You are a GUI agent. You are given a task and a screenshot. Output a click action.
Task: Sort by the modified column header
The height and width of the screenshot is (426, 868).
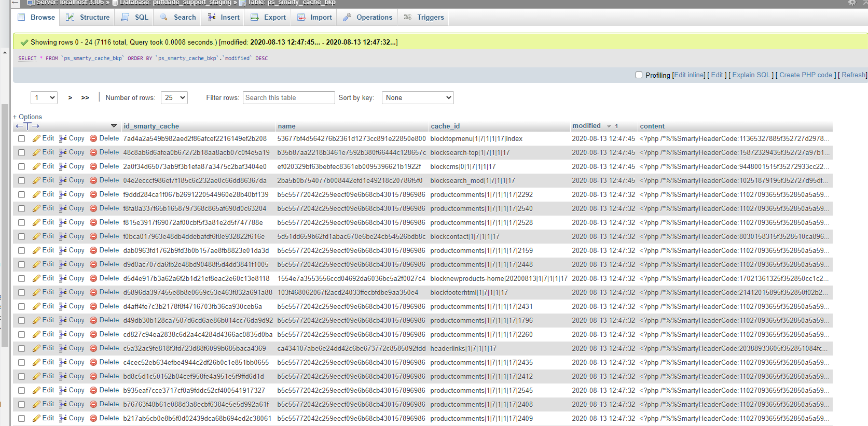(586, 125)
